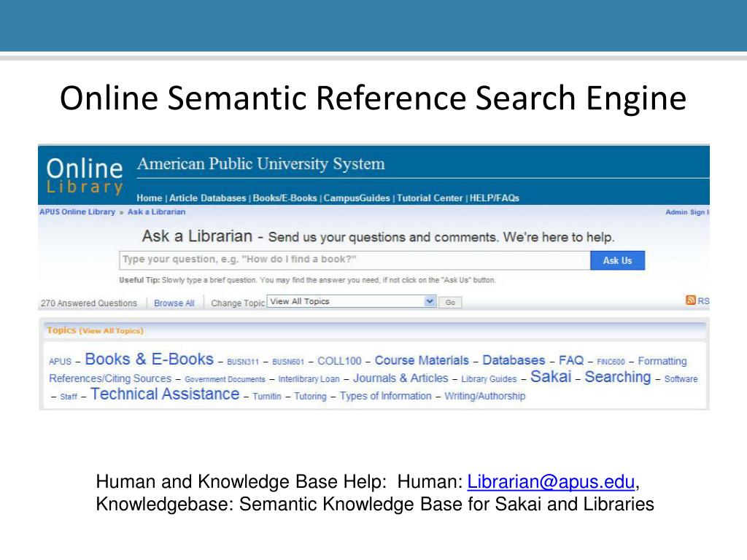747x560 pixels.
Task: Select the Library Guides topic
Action: (x=489, y=379)
